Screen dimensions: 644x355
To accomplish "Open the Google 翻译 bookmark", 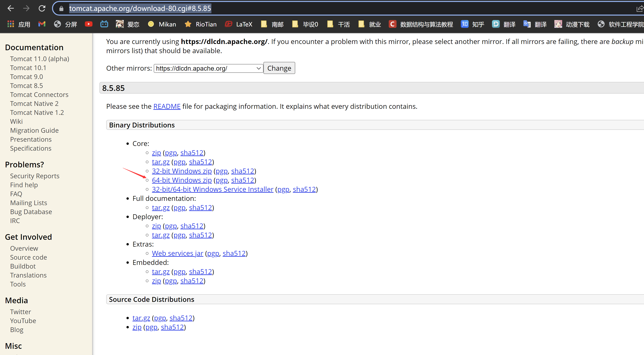I will (535, 24).
